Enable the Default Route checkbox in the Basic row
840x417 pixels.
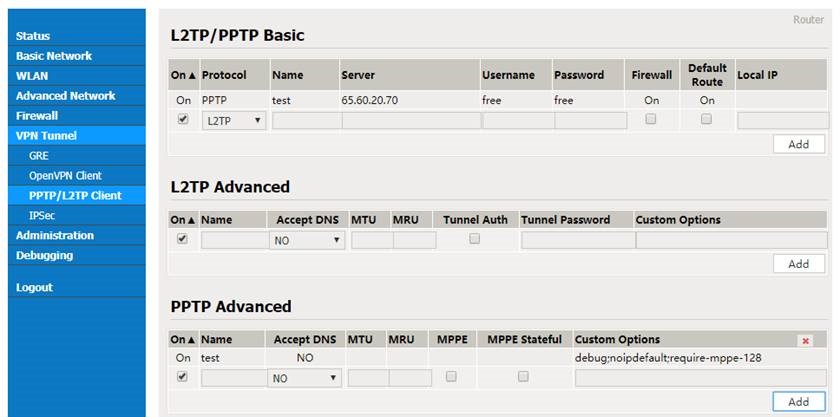click(x=706, y=119)
